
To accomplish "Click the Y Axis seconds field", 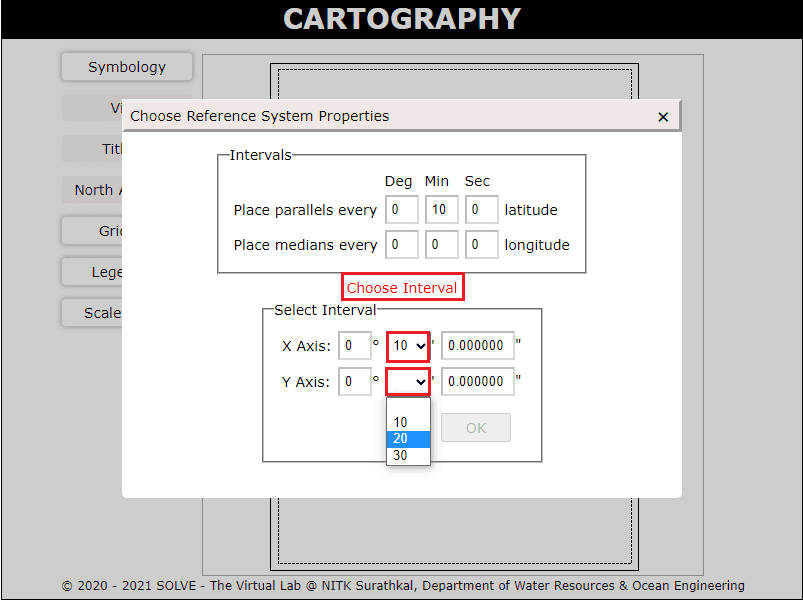I will 477,382.
